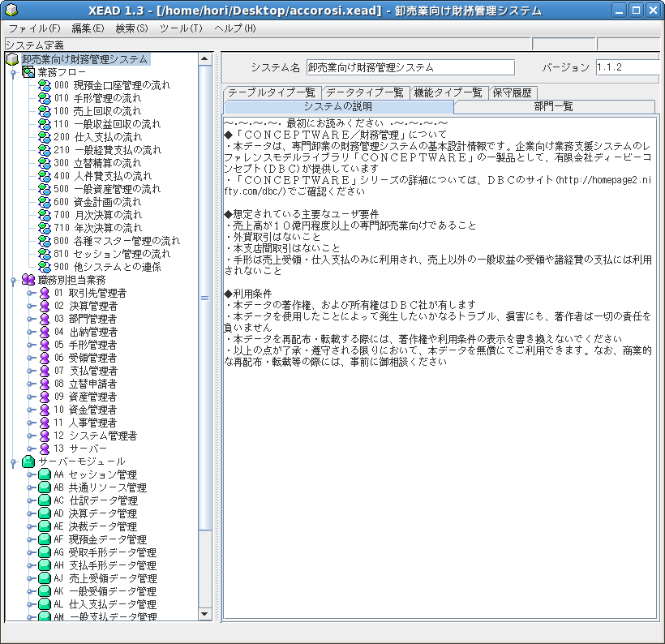The height and width of the screenshot is (644, 665).
Task: Collapse the 業務フロー tree node
Action: 13,73
